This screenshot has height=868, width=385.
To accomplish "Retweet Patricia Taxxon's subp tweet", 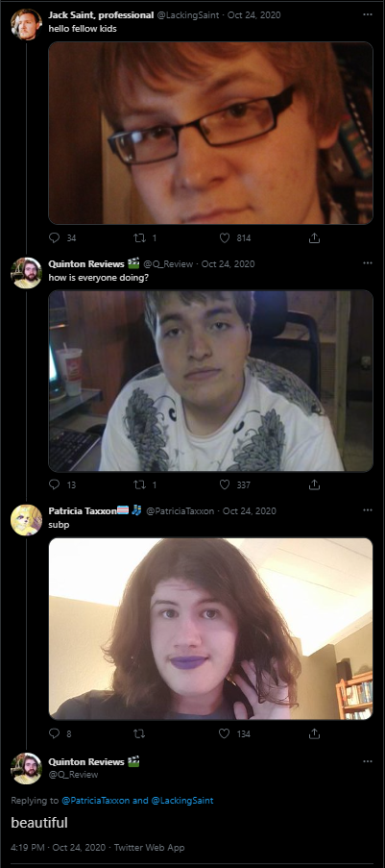I will 139,733.
